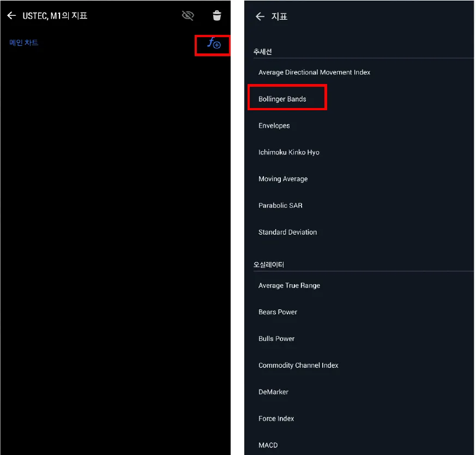Viewport: 476px width, 455px height.
Task: Go back from USTEC, M1 indicators screen
Action: (11, 15)
